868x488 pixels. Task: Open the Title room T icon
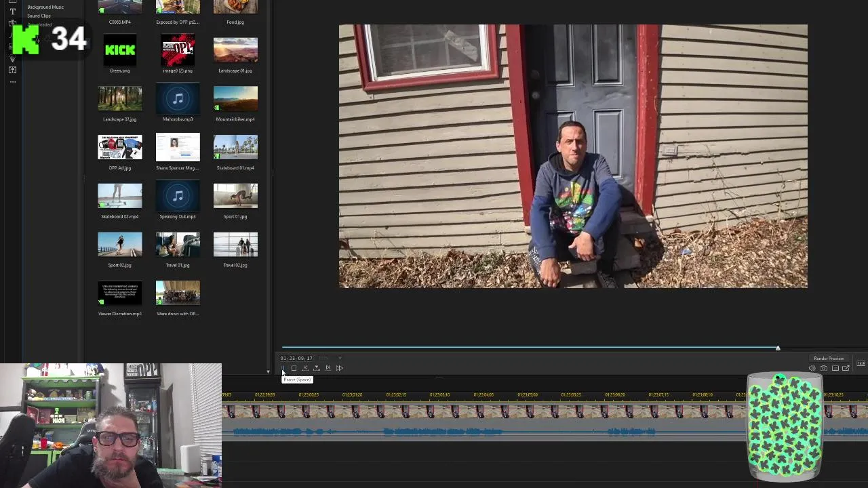12,11
